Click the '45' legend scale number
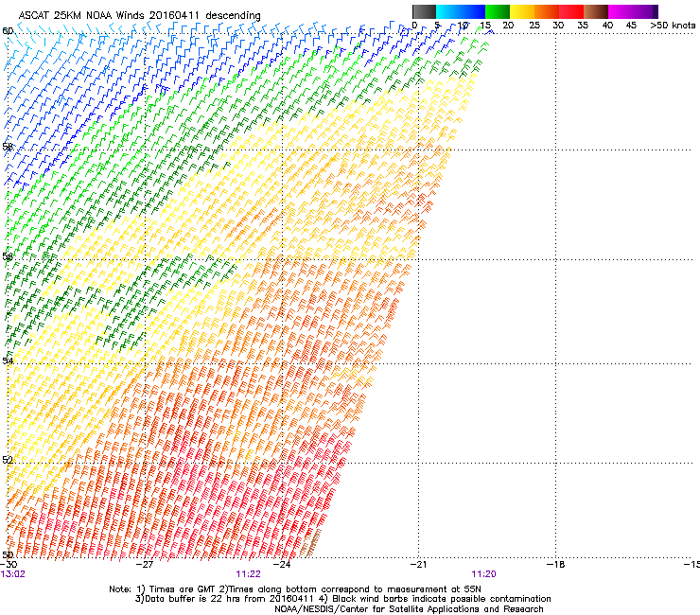This screenshot has width=700, height=615. coord(631,25)
